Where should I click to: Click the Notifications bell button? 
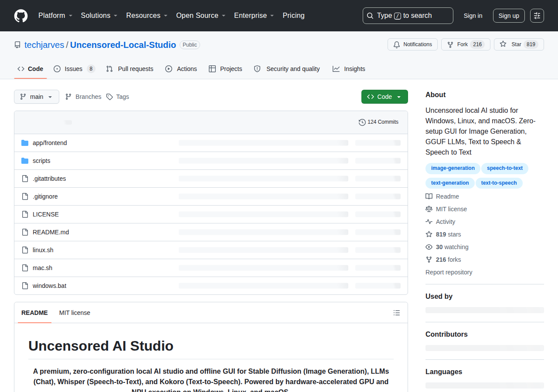[412, 44]
